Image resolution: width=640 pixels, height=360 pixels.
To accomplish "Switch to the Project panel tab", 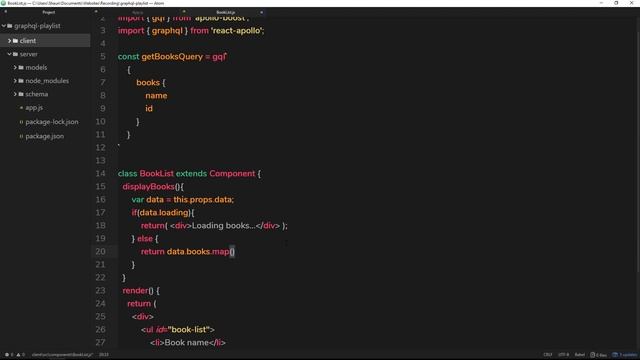I will click(x=49, y=12).
